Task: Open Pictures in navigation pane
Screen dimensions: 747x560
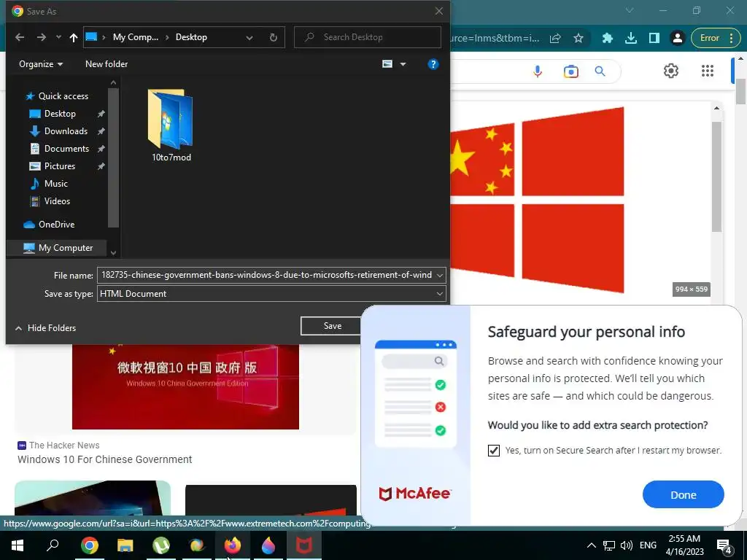Action: coord(60,166)
